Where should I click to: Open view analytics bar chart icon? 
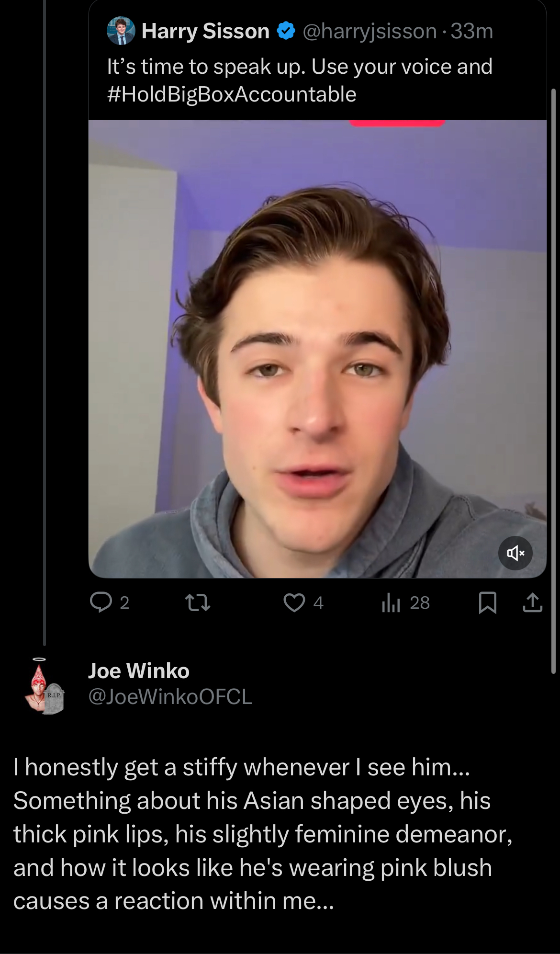(x=391, y=602)
